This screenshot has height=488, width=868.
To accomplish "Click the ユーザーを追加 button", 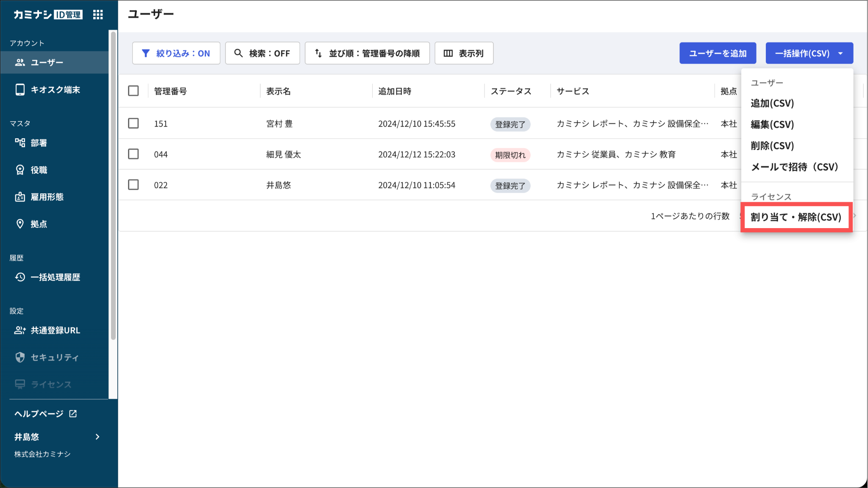I will click(718, 53).
